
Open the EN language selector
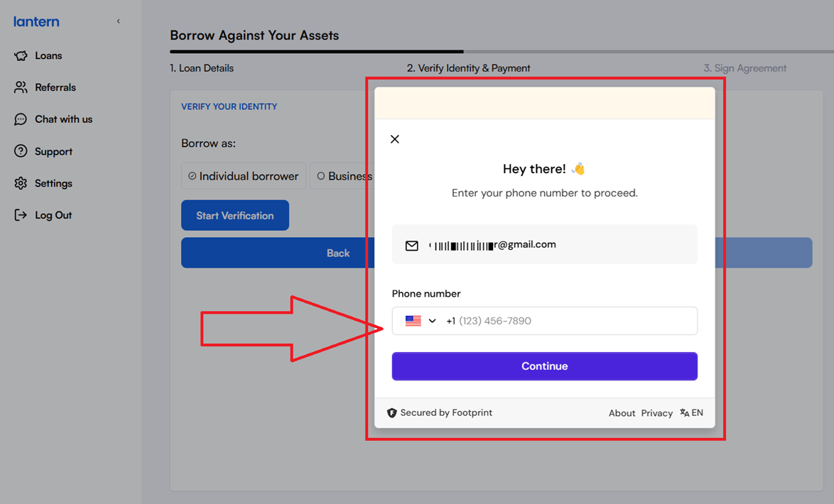click(691, 412)
